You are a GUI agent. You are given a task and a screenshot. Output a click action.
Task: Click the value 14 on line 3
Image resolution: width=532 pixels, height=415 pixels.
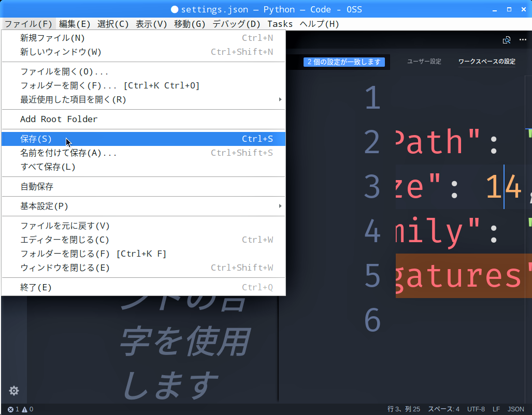[504, 186]
